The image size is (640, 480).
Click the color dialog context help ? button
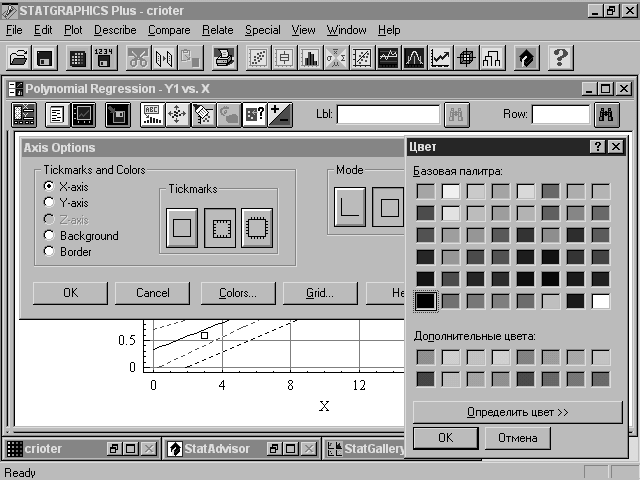pos(598,147)
